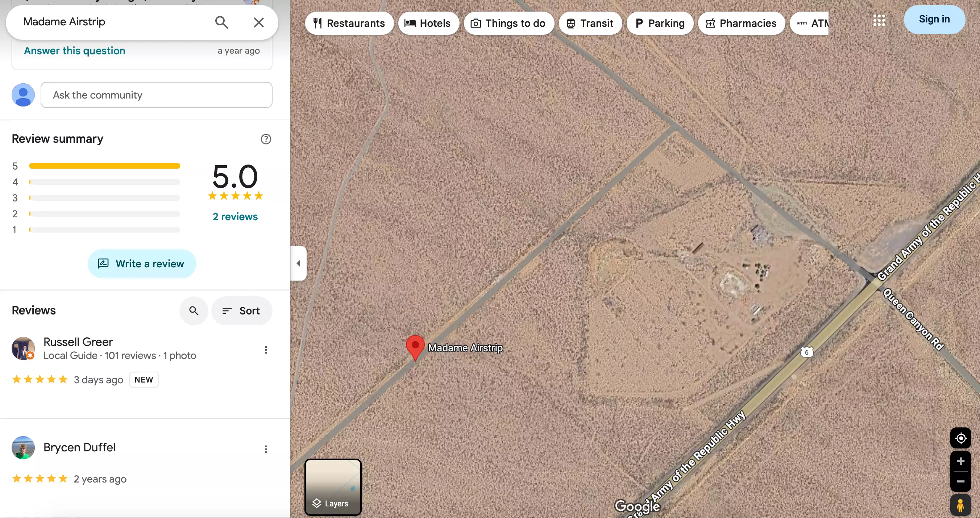Select the Things to do chip
Image resolution: width=980 pixels, height=518 pixels.
click(508, 23)
